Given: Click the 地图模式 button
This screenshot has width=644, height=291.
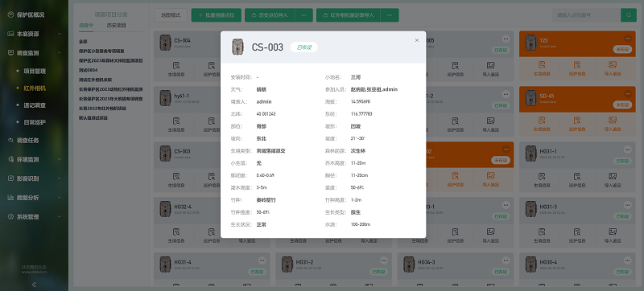Looking at the screenshot, I should pyautogui.click(x=171, y=15).
